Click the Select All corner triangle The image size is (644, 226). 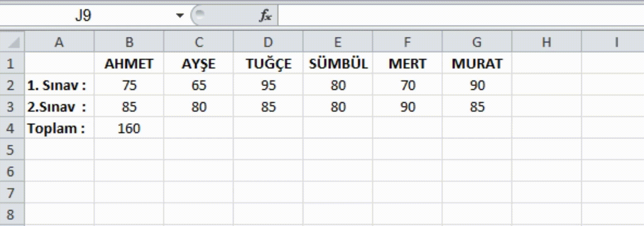(13, 42)
